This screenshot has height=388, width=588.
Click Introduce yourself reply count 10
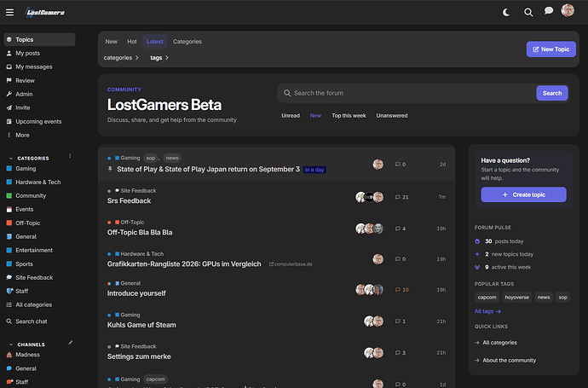point(402,290)
